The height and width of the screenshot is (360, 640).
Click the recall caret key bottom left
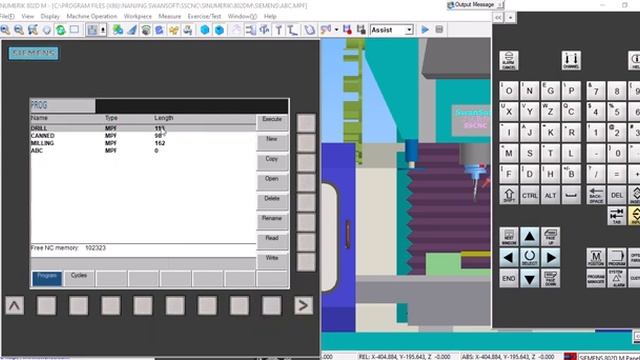point(15,305)
